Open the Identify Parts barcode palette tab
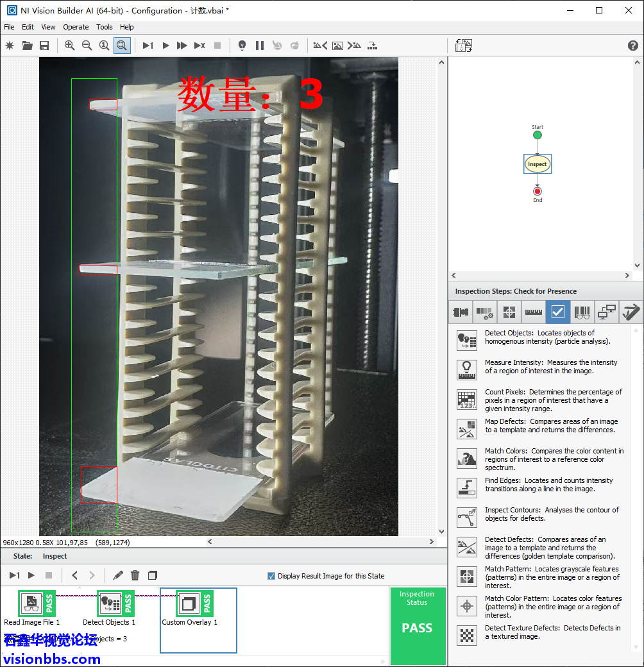Viewport: 644px width, 667px height. (x=582, y=312)
